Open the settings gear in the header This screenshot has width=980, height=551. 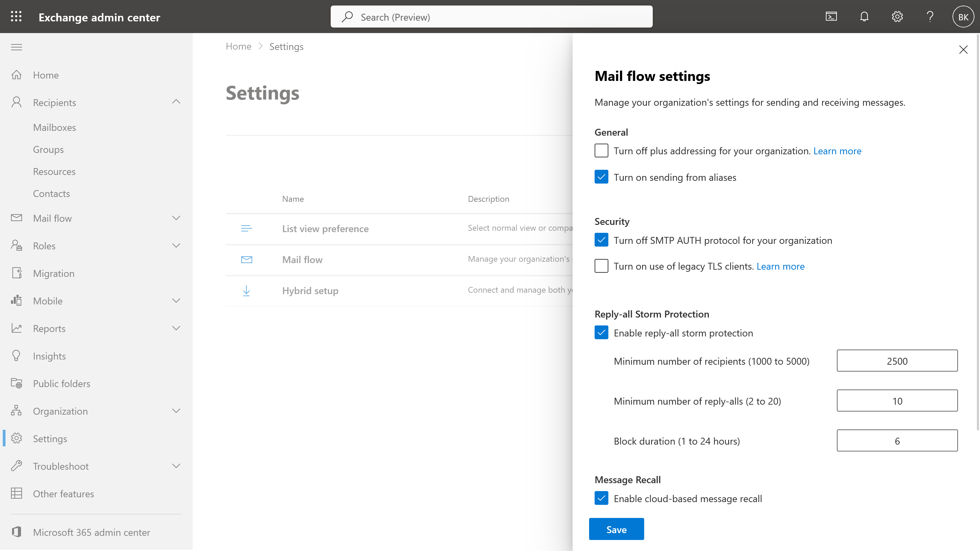(x=897, y=17)
